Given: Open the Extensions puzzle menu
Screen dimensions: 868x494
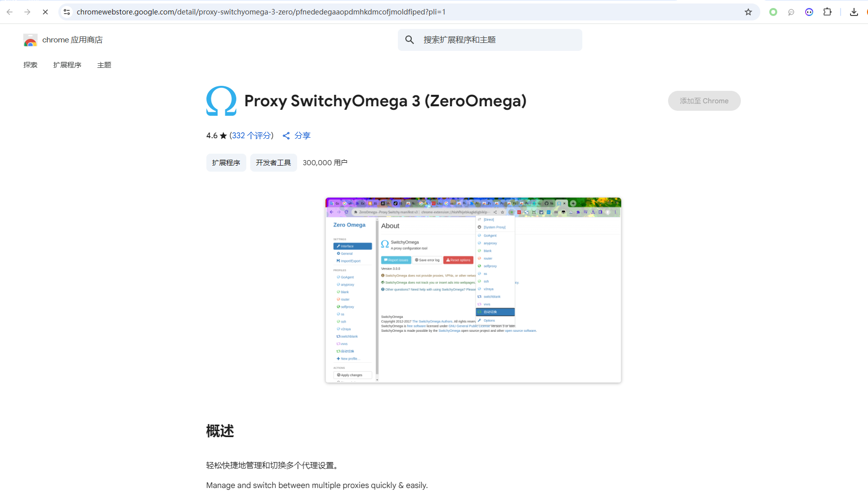Looking at the screenshot, I should [828, 12].
